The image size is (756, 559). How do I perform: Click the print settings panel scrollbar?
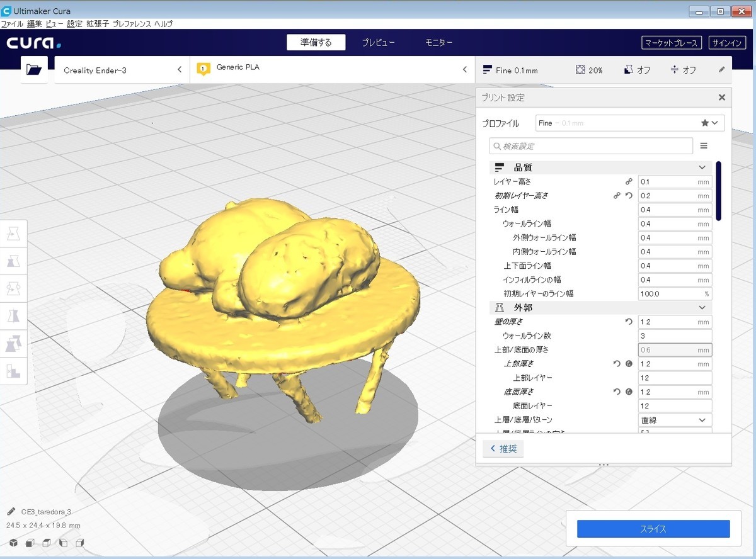point(718,191)
